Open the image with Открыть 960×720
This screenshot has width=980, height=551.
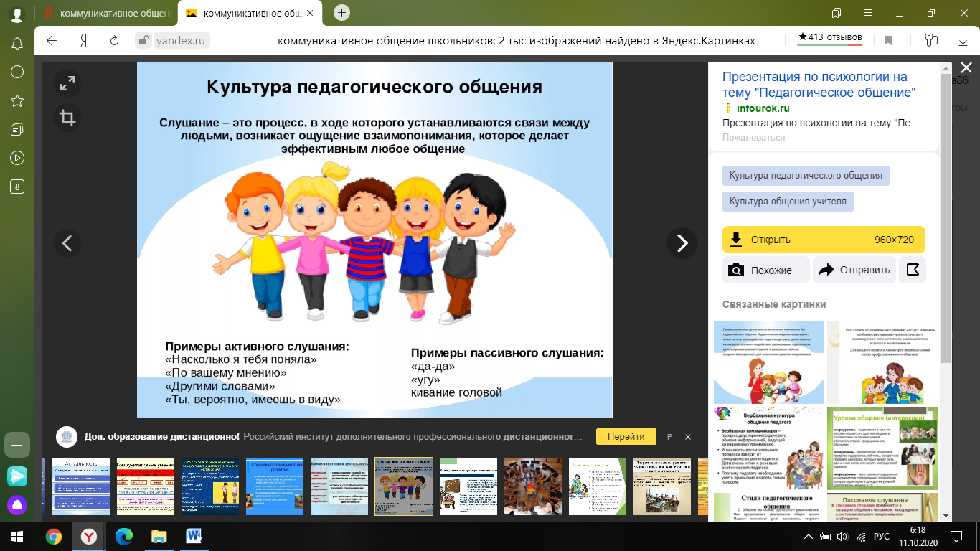(824, 240)
